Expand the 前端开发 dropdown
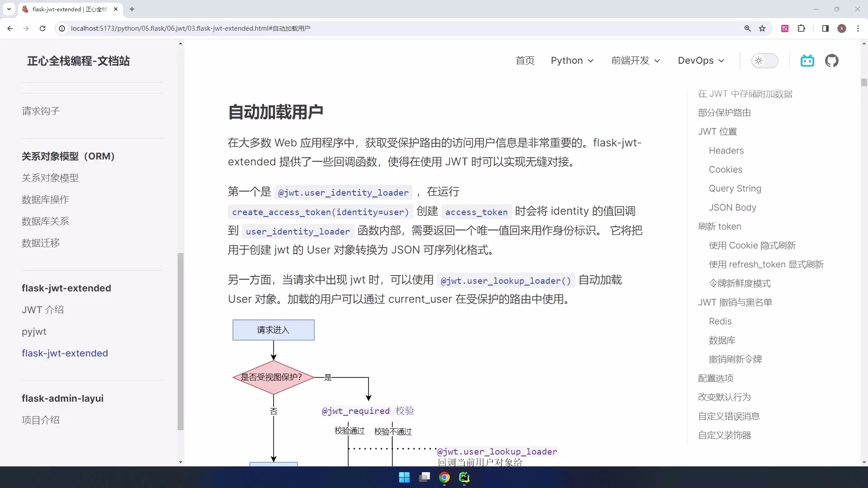This screenshot has height=488, width=868. click(x=635, y=61)
